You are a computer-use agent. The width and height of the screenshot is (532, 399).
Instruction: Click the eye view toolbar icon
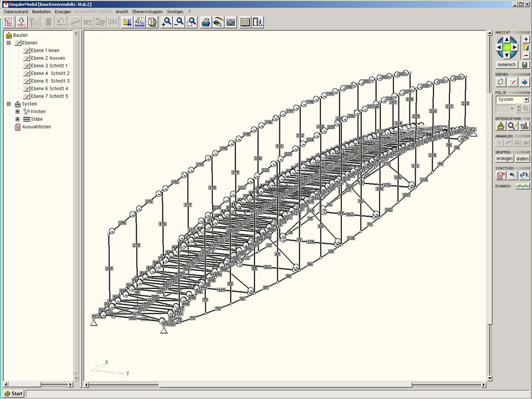(x=218, y=22)
